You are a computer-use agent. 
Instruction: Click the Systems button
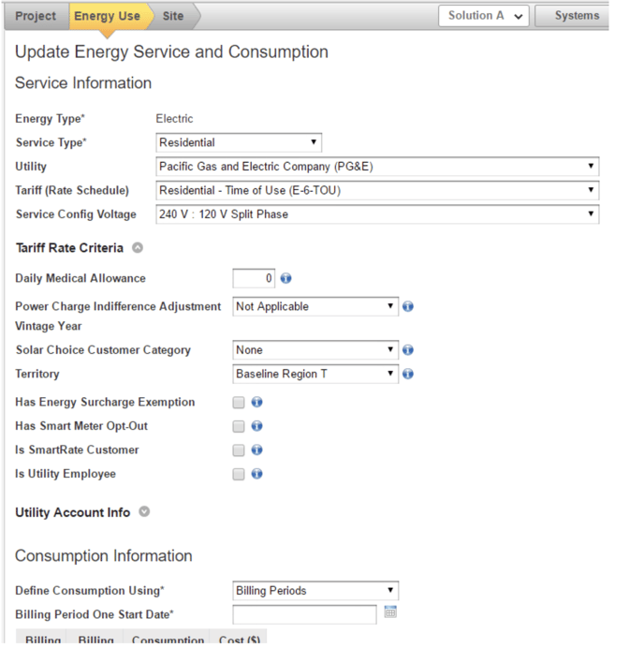click(576, 16)
